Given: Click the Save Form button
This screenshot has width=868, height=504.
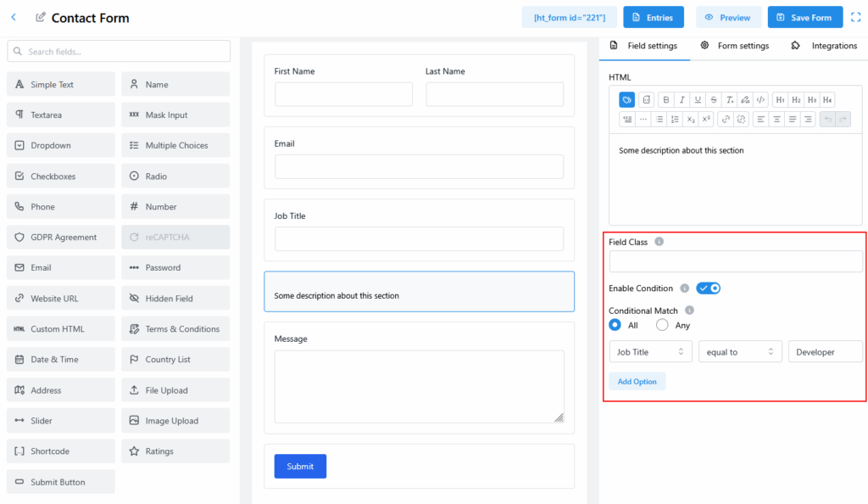Looking at the screenshot, I should (804, 17).
